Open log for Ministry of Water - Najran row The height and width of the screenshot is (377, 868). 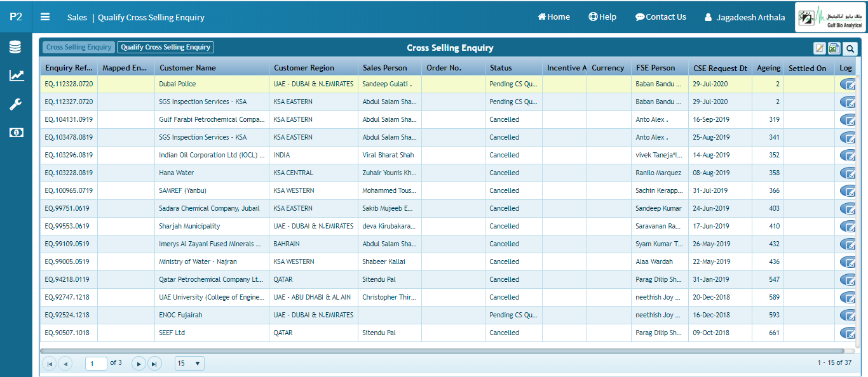848,261
